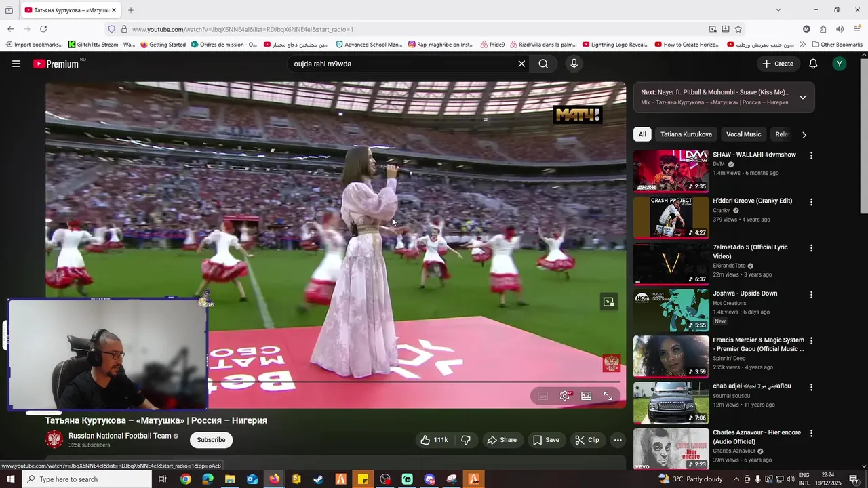Play the H'ddari Groove thumbnail
This screenshot has width=868, height=488.
coord(671,217)
